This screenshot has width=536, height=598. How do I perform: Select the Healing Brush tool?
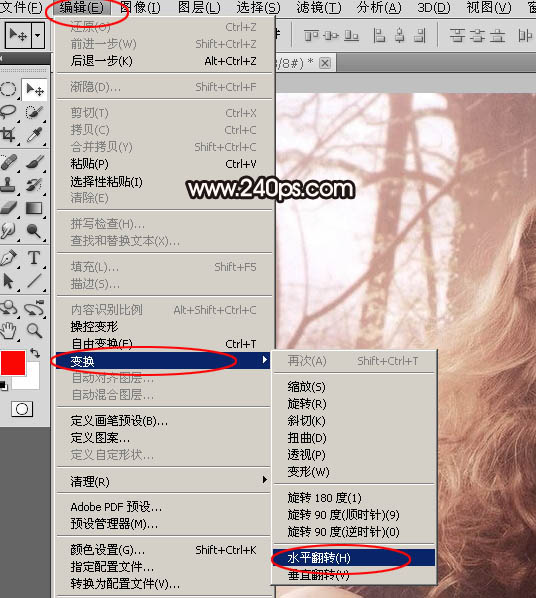pyautogui.click(x=8, y=162)
